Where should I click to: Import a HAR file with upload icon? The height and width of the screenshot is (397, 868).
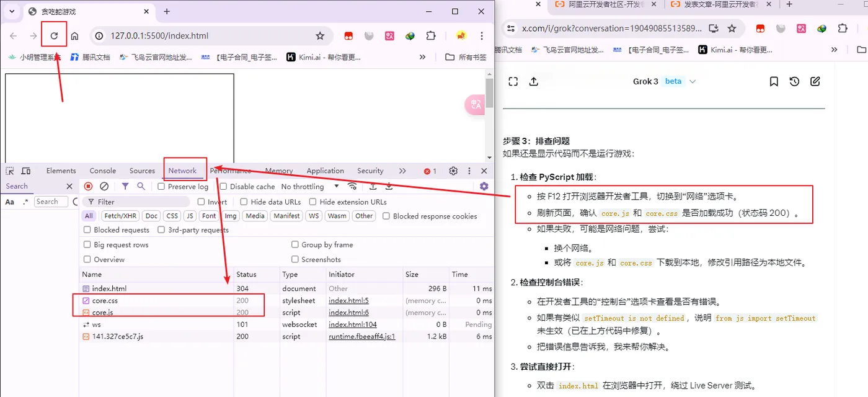[x=373, y=186]
